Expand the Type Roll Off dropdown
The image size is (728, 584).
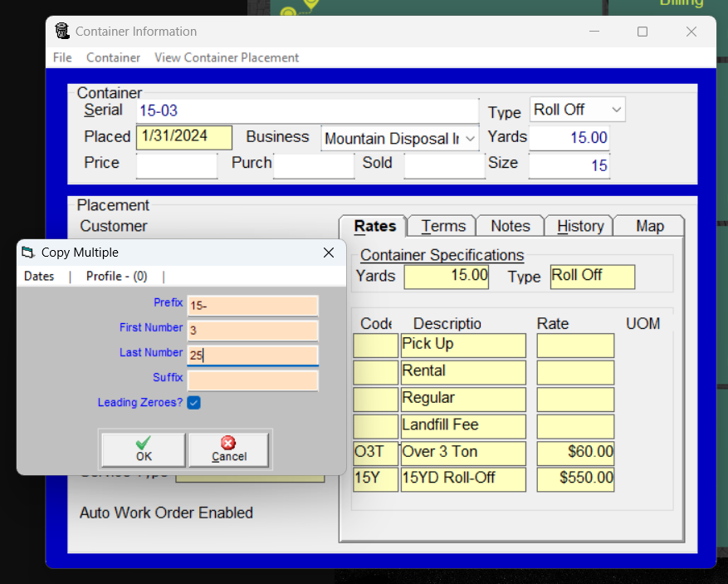click(x=615, y=110)
